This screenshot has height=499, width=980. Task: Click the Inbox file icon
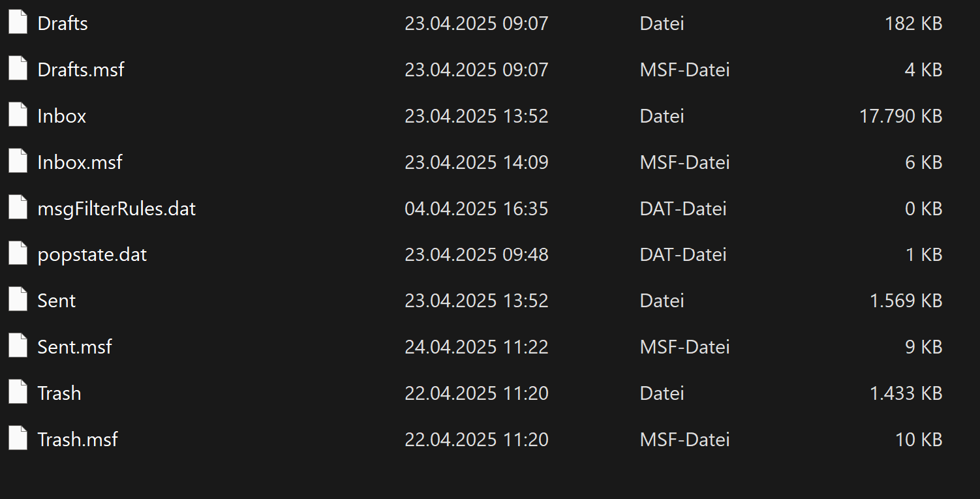coord(18,115)
